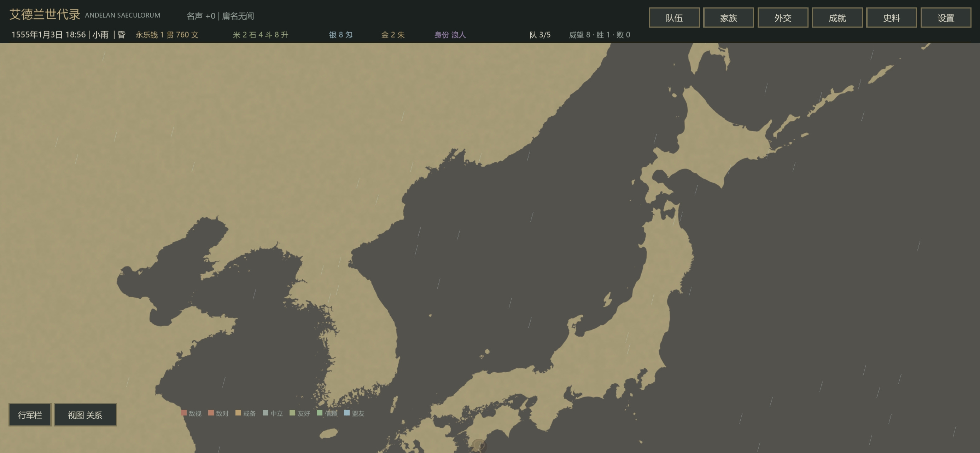Click the 名声 +0 | 庸名无闻 reputation text
Image resolution: width=980 pixels, height=453 pixels.
tap(220, 16)
